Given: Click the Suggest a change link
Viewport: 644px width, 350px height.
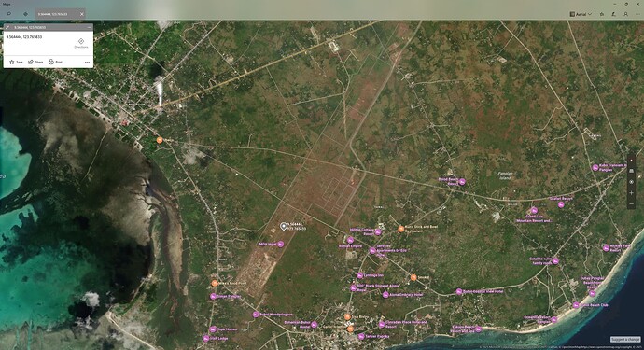Looking at the screenshot, I should tap(625, 340).
